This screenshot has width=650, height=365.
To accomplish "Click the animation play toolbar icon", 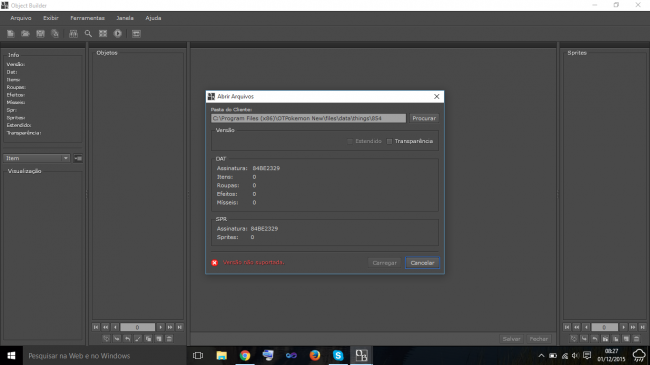I will pos(118,34).
